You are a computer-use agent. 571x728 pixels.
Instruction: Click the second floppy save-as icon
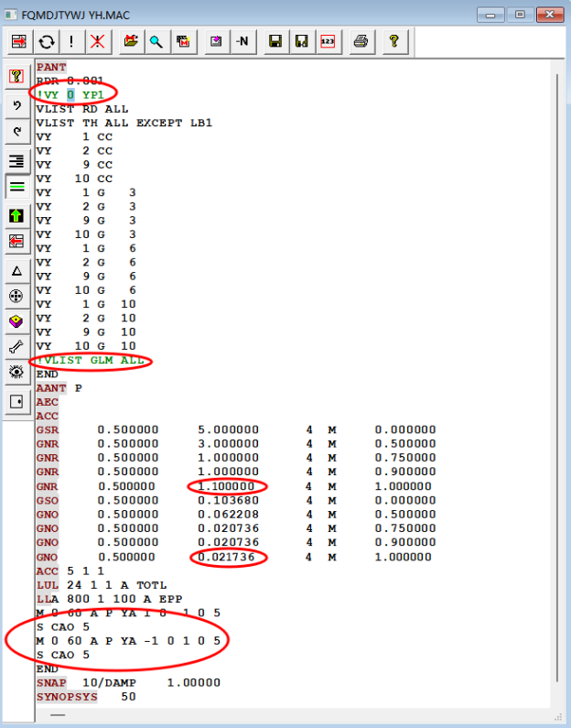(302, 42)
